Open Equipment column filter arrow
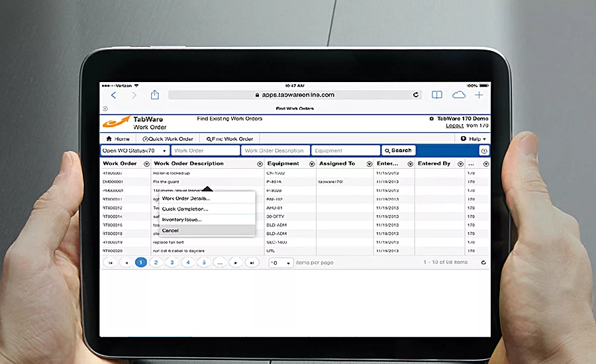 tap(312, 163)
